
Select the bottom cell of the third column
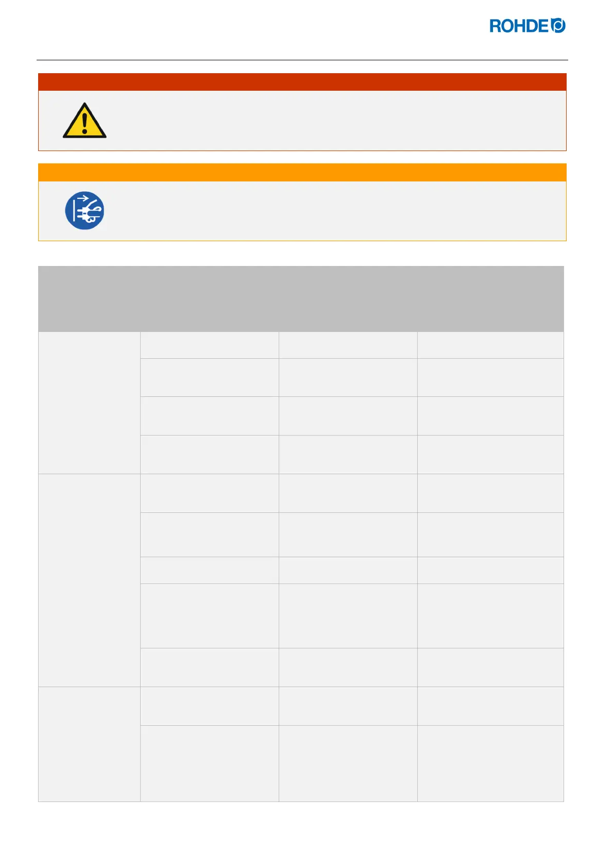click(x=348, y=763)
